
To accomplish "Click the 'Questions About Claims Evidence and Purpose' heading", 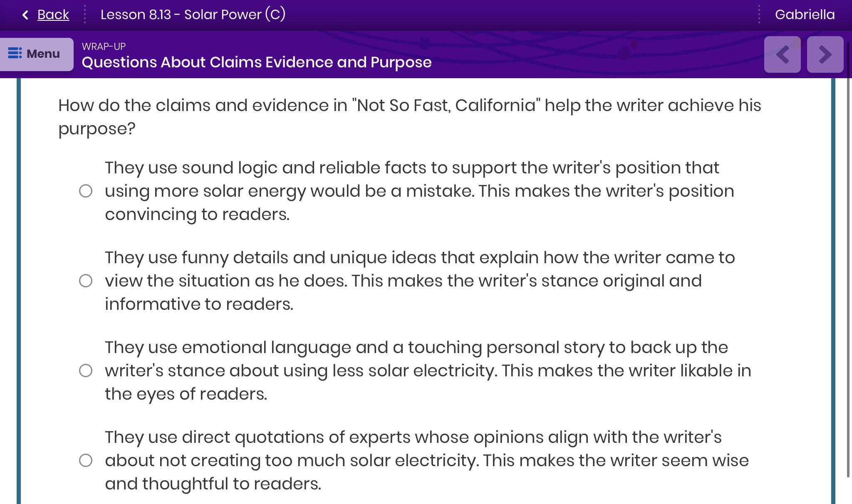I will pos(257,62).
